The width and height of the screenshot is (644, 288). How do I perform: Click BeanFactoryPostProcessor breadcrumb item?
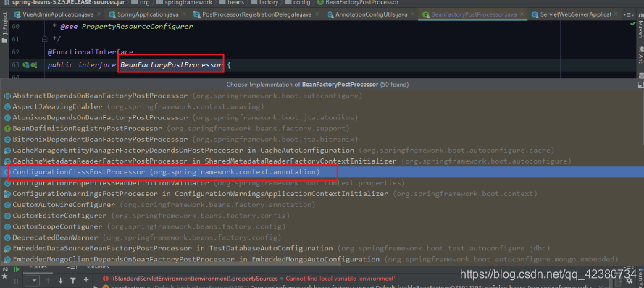(x=358, y=2)
